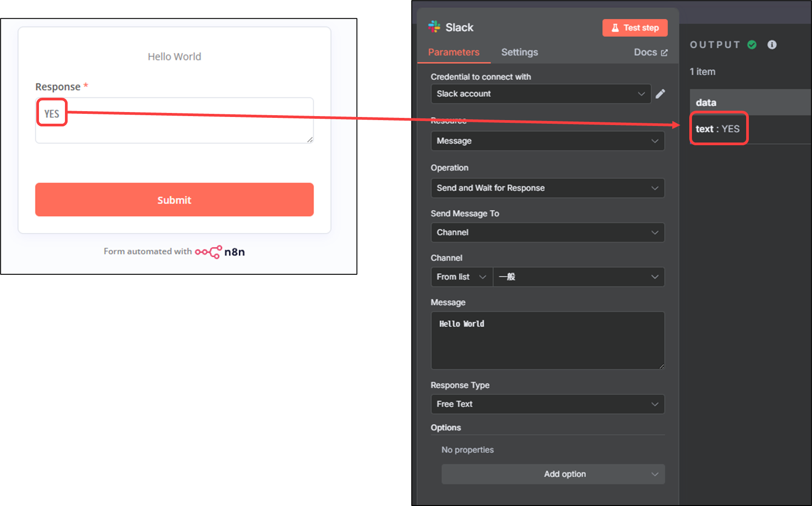812x506 pixels.
Task: Open the Add option dropdown
Action: tap(553, 474)
